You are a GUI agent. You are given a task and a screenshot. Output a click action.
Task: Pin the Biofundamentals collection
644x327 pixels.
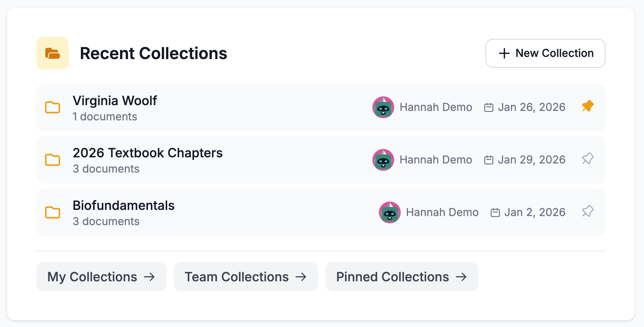(x=587, y=211)
